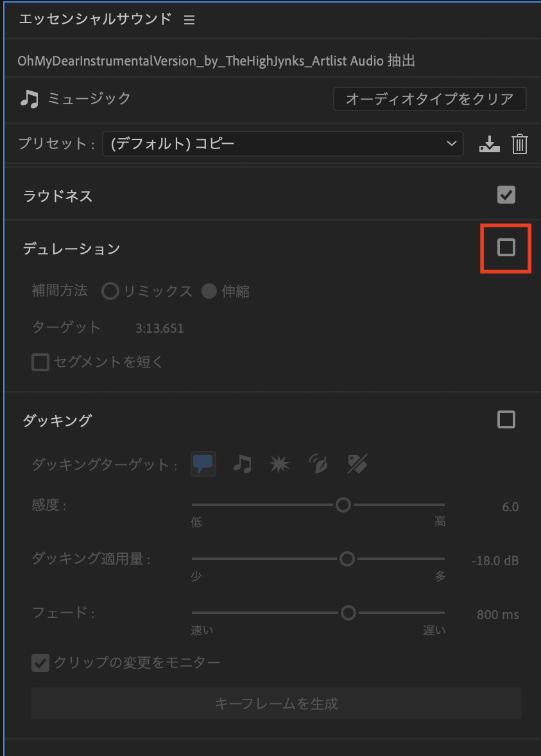Toggle セグメントを短く checkbox
Screen dimensions: 541x756
click(40, 362)
